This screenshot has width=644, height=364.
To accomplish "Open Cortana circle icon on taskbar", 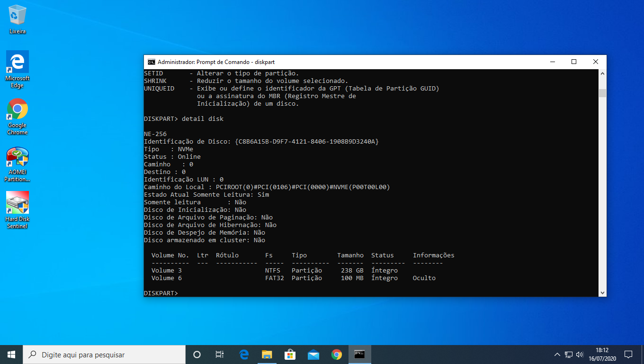I will point(197,355).
